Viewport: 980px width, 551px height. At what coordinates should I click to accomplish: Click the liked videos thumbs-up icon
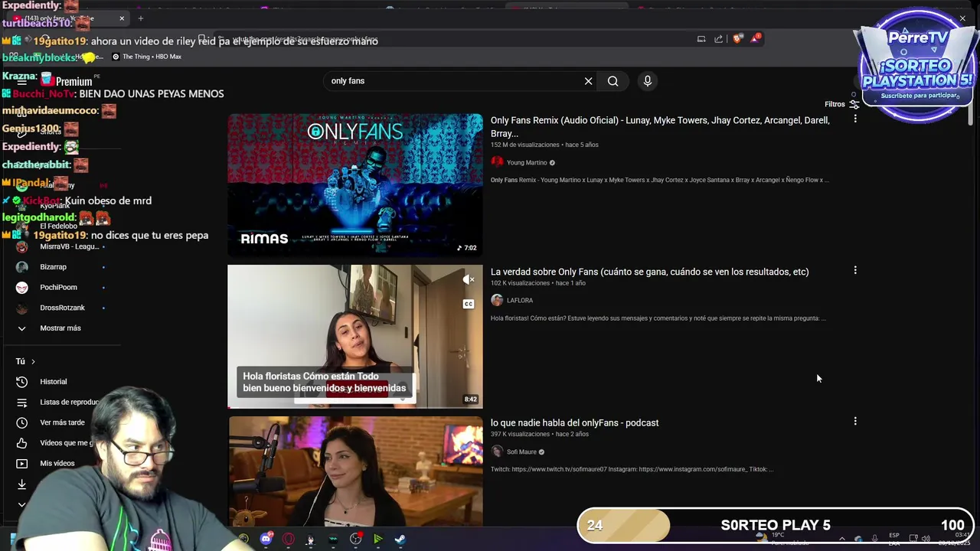(x=21, y=443)
